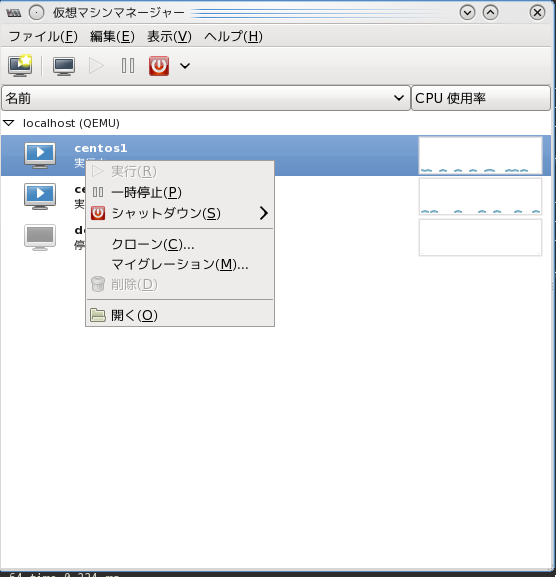Image resolution: width=556 pixels, height=577 pixels.
Task: Click the trash icon next to 削除
Action: [x=98, y=284]
